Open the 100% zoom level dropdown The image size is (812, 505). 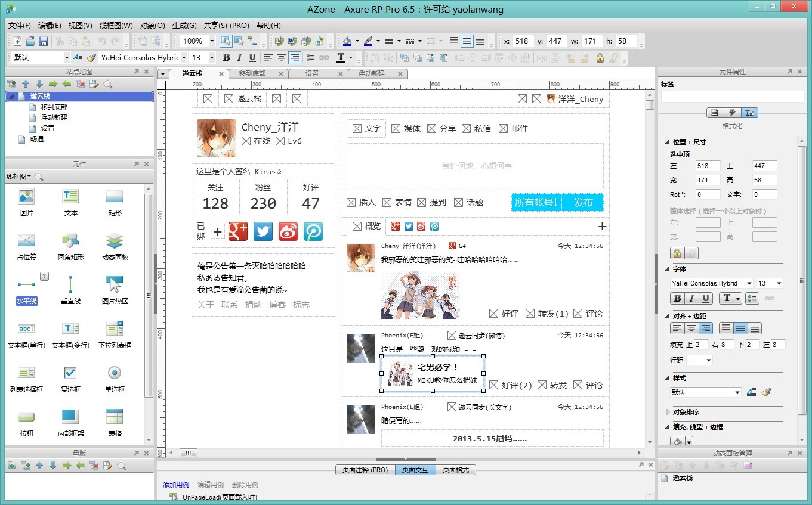pyautogui.click(x=212, y=41)
